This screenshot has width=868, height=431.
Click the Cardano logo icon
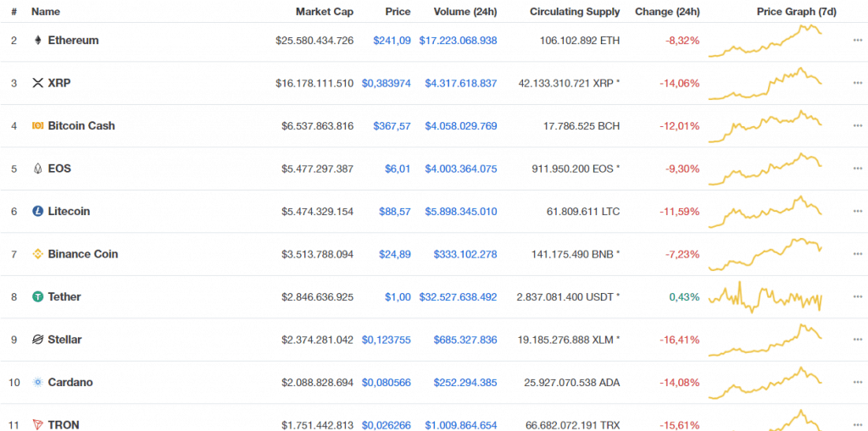tap(37, 383)
